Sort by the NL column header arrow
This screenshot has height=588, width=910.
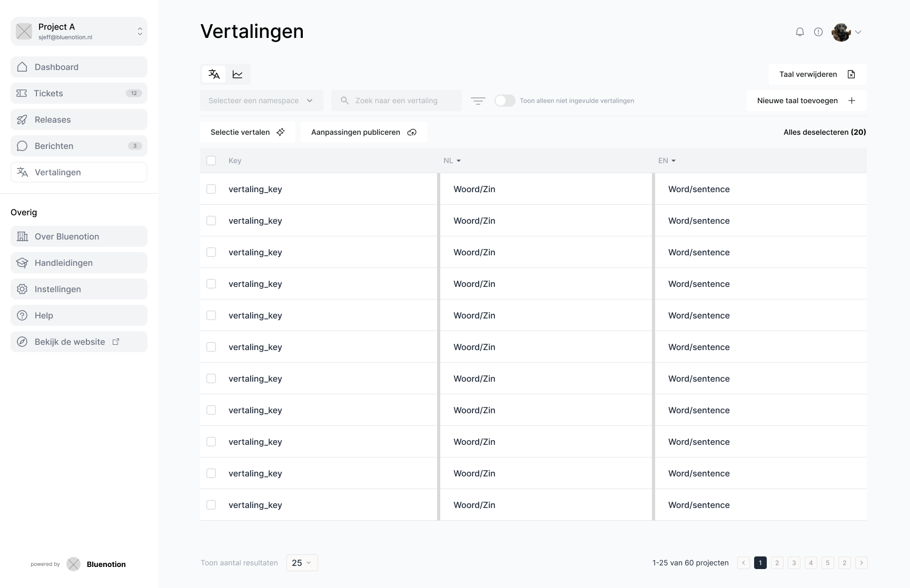pyautogui.click(x=459, y=161)
